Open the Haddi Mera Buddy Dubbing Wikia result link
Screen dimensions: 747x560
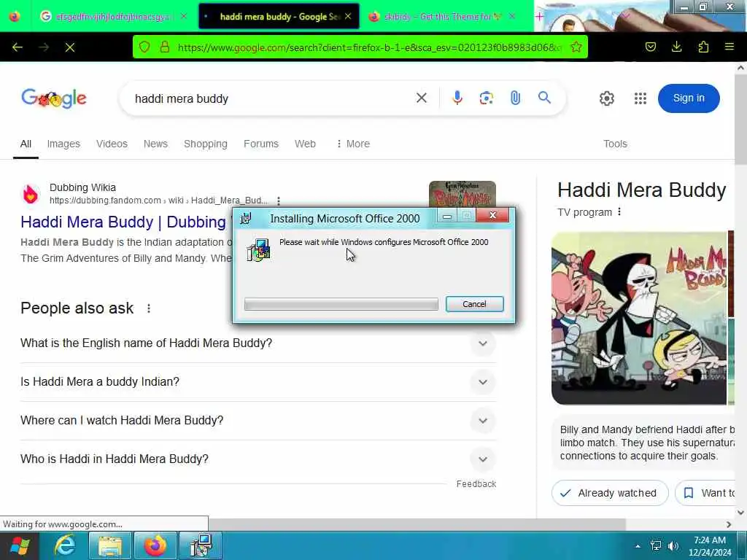(123, 222)
